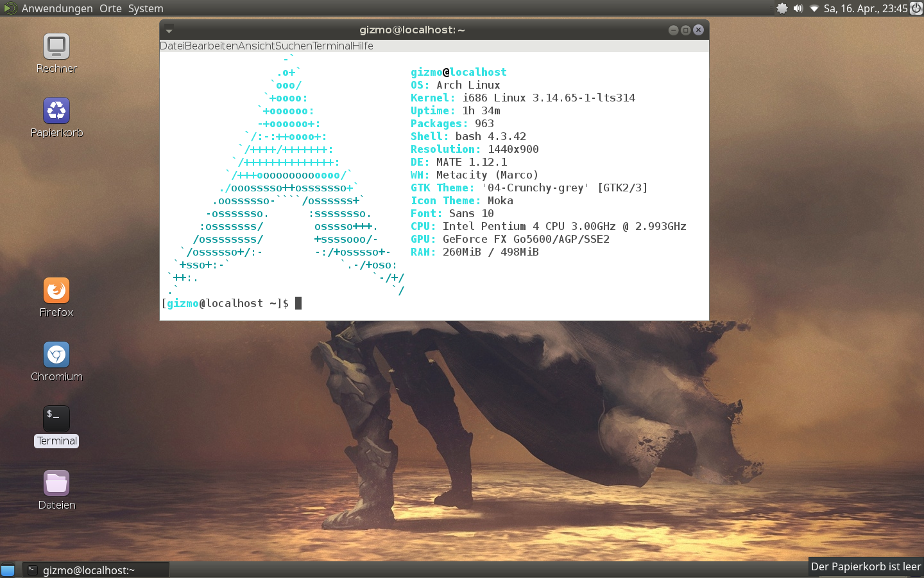Open the System menu in top panel

(146, 8)
